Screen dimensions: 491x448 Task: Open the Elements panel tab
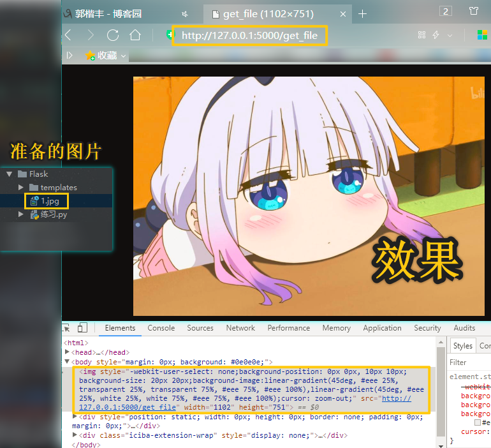pyautogui.click(x=120, y=328)
